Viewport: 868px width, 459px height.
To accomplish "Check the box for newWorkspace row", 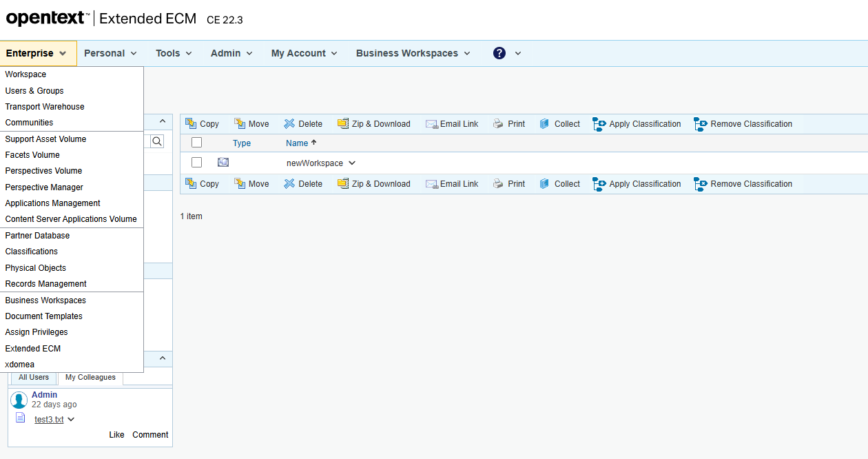I will point(197,163).
